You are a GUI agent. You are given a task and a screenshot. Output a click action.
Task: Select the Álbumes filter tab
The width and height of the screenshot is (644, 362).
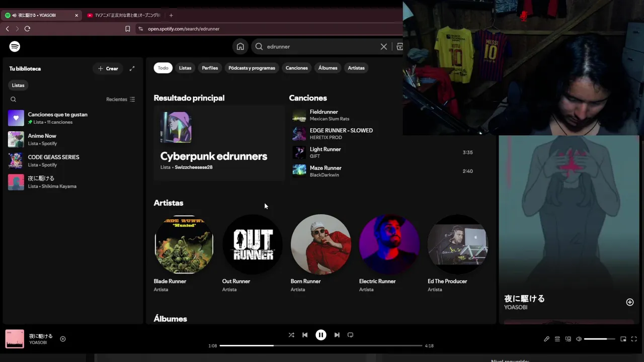click(328, 68)
